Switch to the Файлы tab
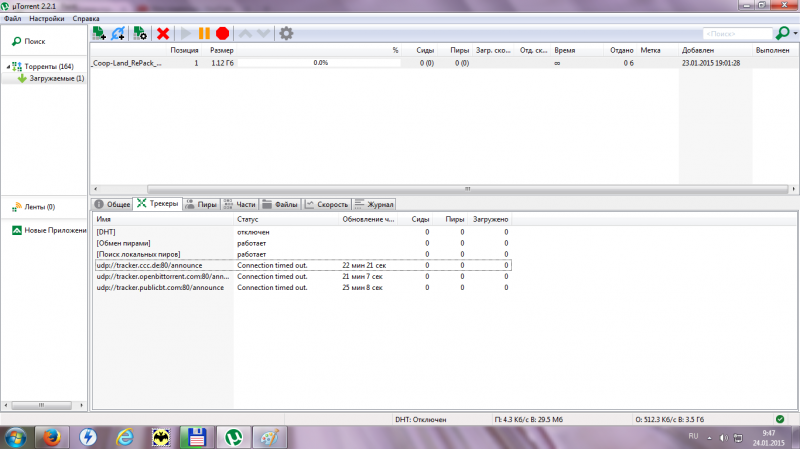The image size is (800, 449). pyautogui.click(x=280, y=204)
